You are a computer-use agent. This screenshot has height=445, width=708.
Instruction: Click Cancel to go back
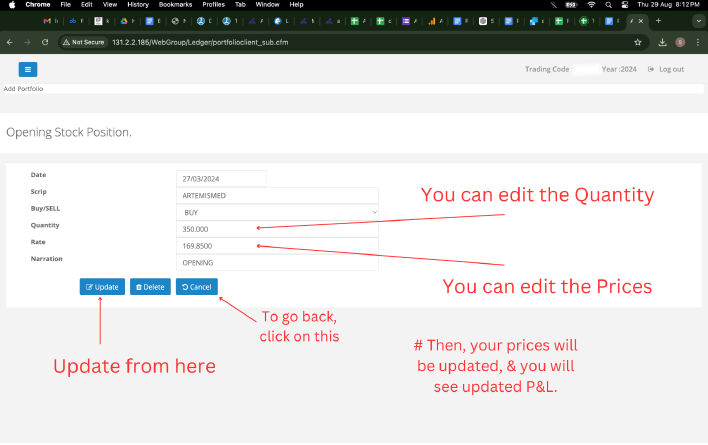click(x=196, y=287)
